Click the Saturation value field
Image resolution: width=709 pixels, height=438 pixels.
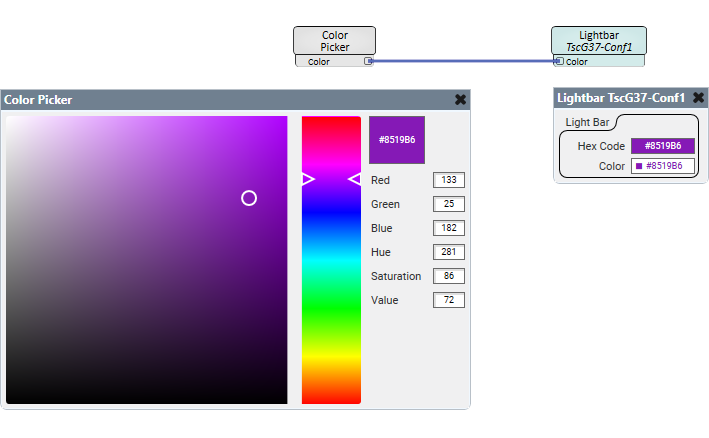(x=448, y=276)
